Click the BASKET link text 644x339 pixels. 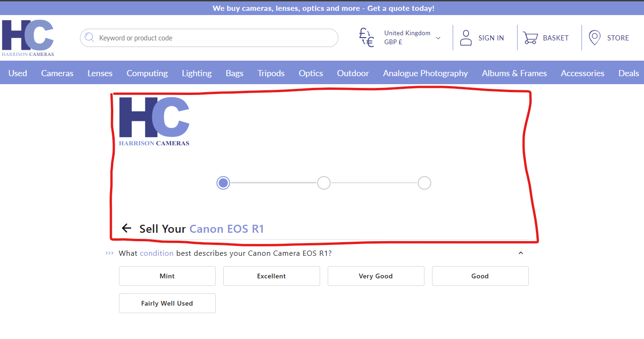point(556,38)
